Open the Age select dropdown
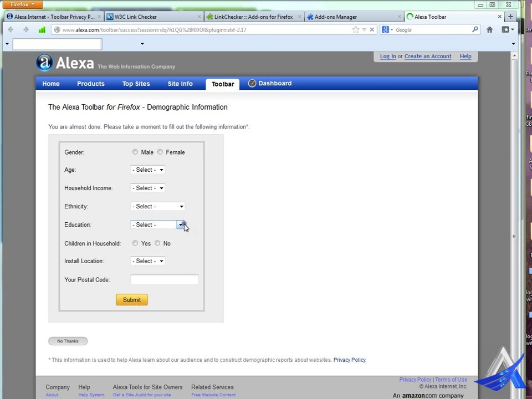Viewport: 532px width, 399px height. (147, 170)
